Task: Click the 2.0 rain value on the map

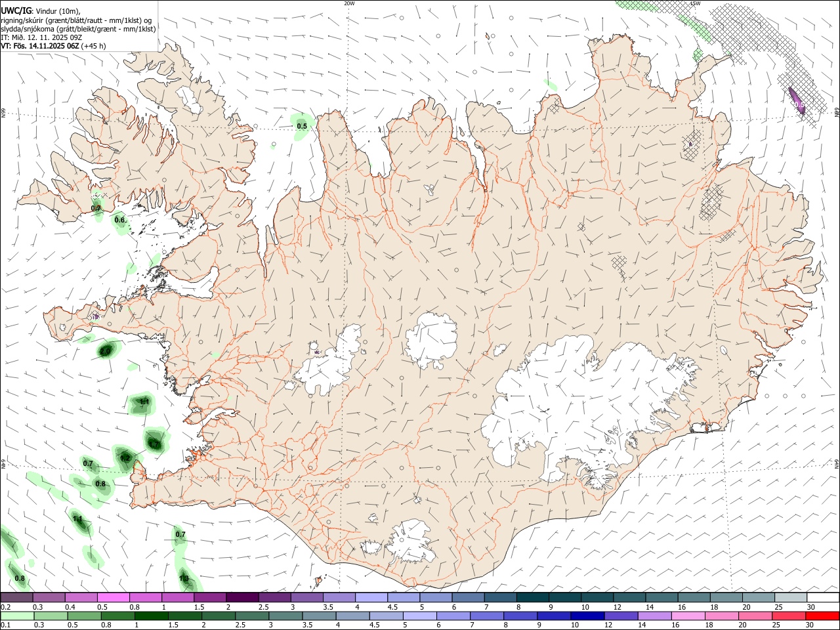Action: [x=105, y=352]
